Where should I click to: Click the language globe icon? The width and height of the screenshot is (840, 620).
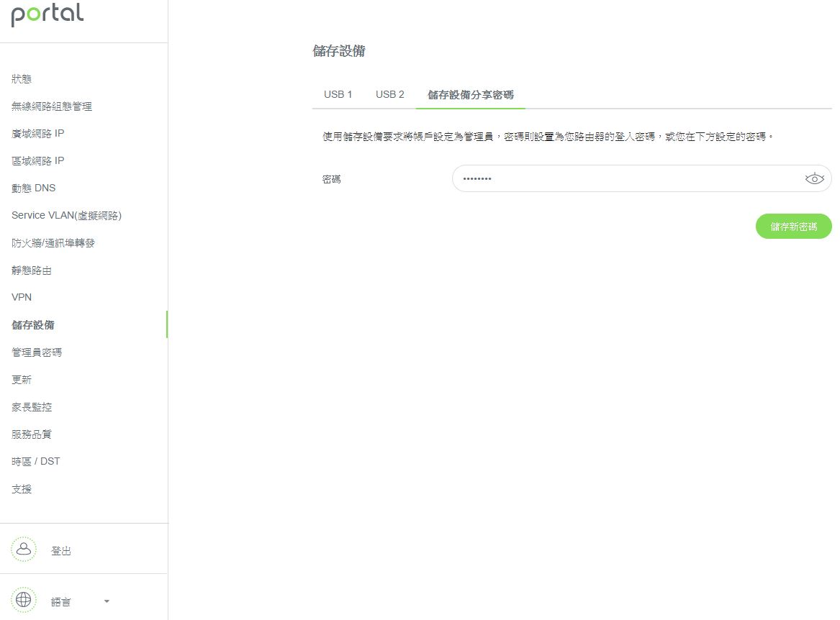click(x=24, y=600)
